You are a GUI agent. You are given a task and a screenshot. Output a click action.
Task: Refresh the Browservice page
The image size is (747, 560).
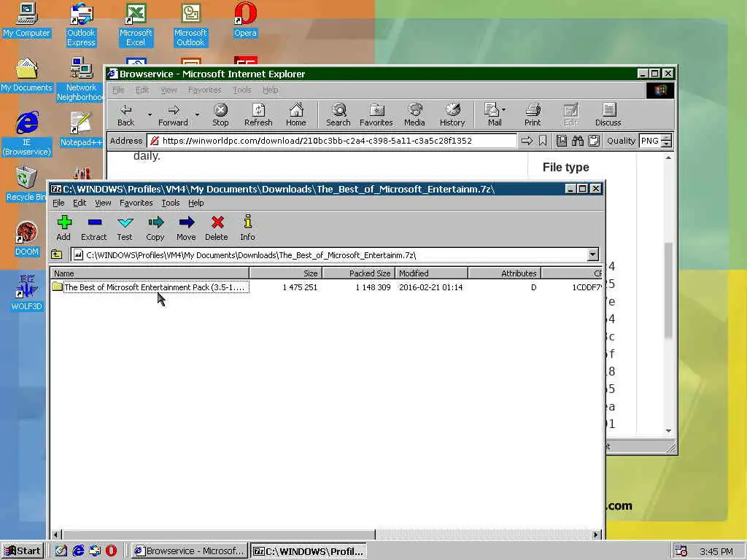coord(258,115)
